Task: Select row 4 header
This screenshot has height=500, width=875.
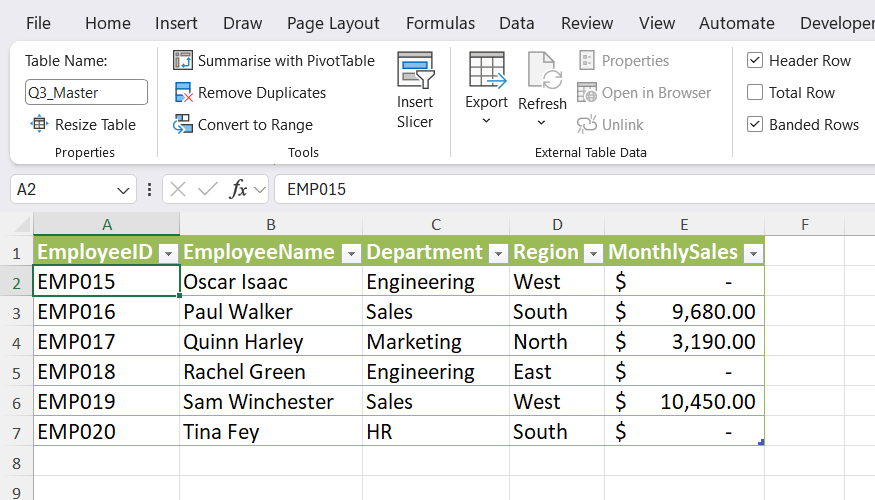Action: [16, 342]
